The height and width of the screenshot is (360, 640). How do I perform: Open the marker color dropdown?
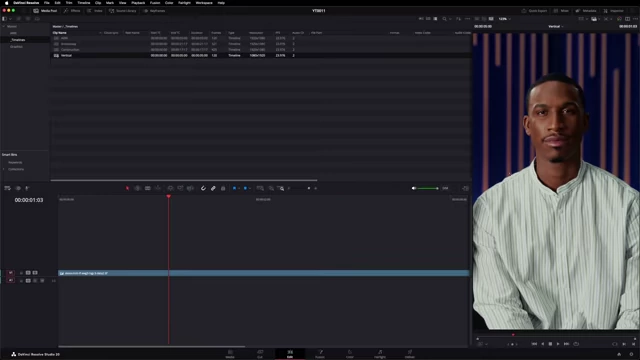point(250,188)
